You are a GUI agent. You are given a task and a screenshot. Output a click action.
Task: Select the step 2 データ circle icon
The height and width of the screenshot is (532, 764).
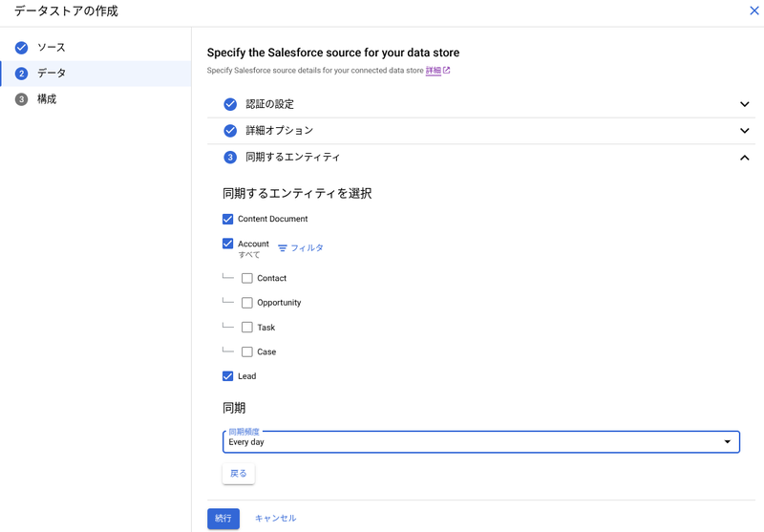click(x=21, y=74)
